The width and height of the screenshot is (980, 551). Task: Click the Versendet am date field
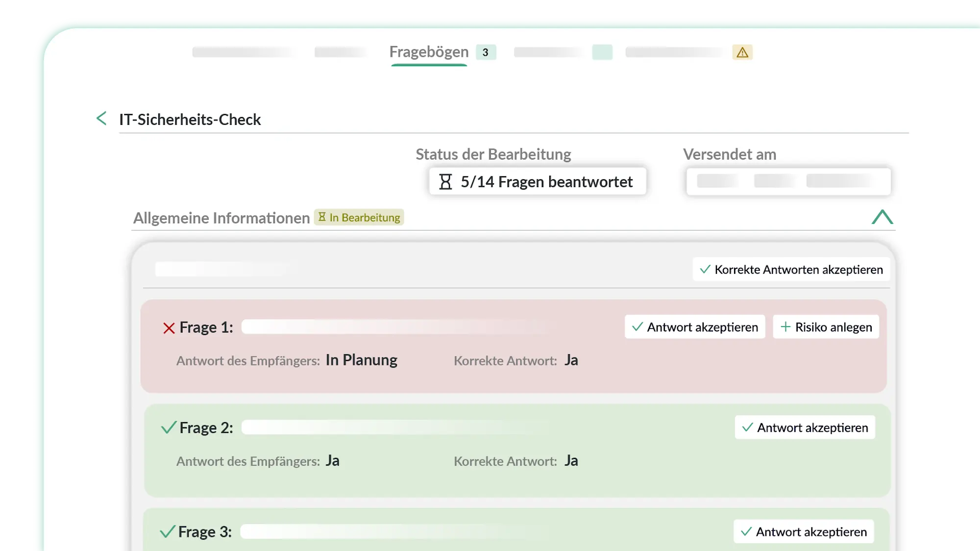[788, 181]
